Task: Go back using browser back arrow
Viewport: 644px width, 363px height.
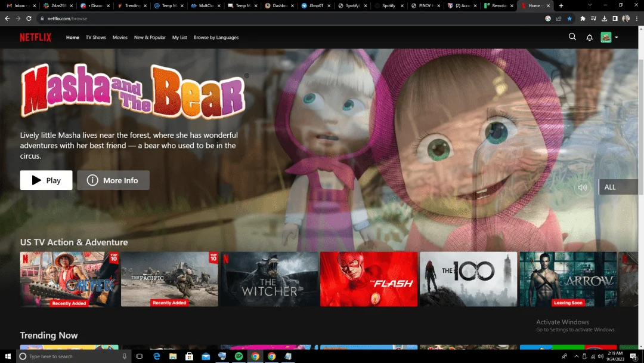Action: (x=7, y=19)
